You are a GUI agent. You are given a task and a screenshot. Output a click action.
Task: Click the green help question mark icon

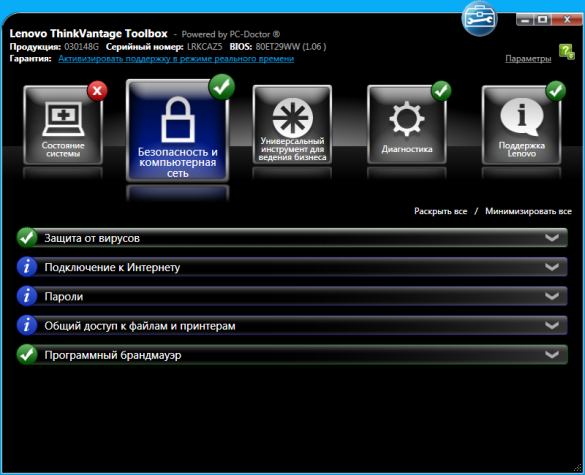pos(566,51)
